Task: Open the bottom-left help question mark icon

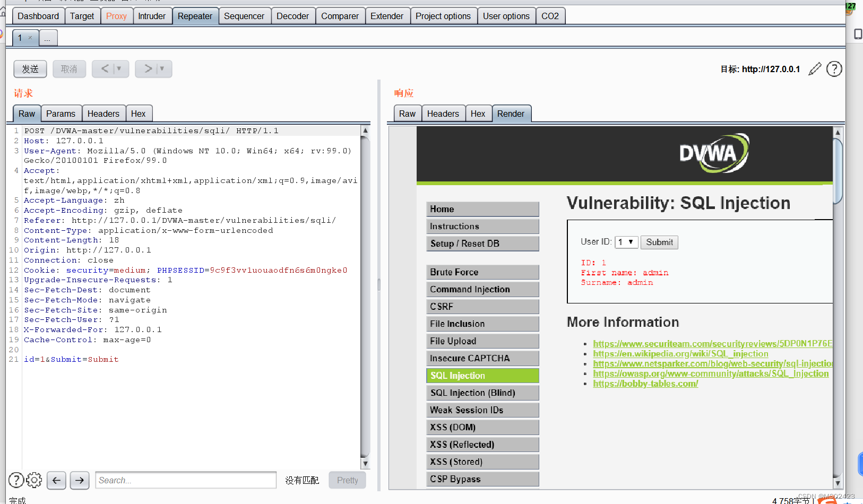Action: [x=16, y=480]
